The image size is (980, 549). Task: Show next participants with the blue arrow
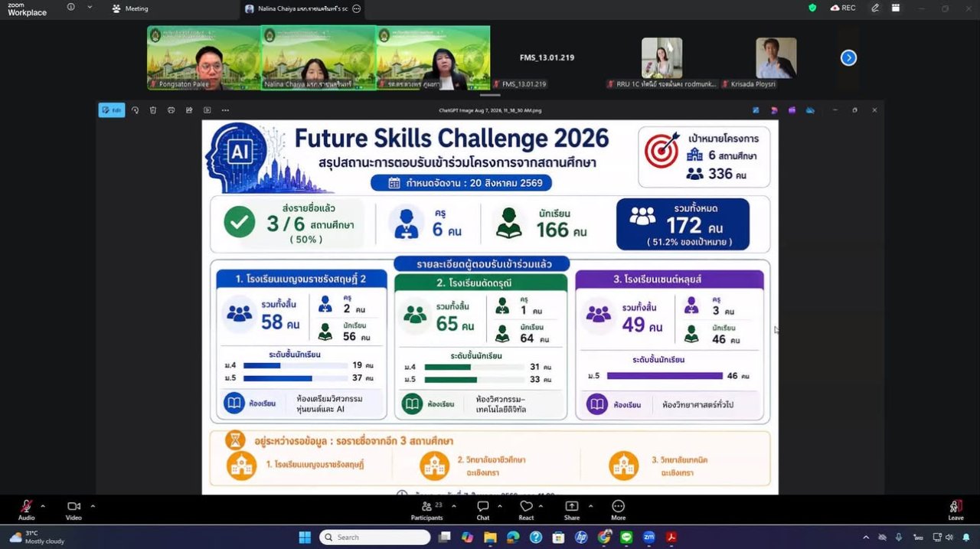pos(848,57)
